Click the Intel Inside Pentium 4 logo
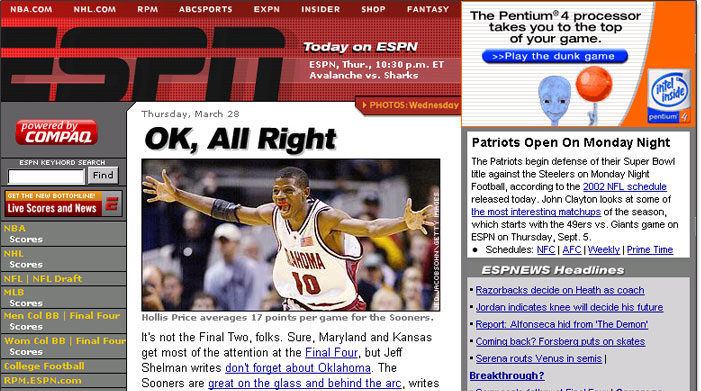The image size is (701, 391). 669,96
